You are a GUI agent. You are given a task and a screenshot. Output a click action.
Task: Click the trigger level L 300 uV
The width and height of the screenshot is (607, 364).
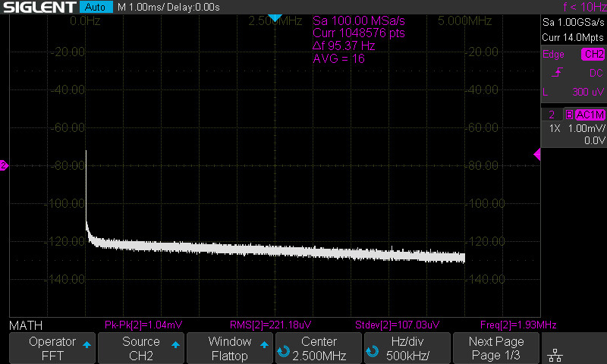click(574, 92)
